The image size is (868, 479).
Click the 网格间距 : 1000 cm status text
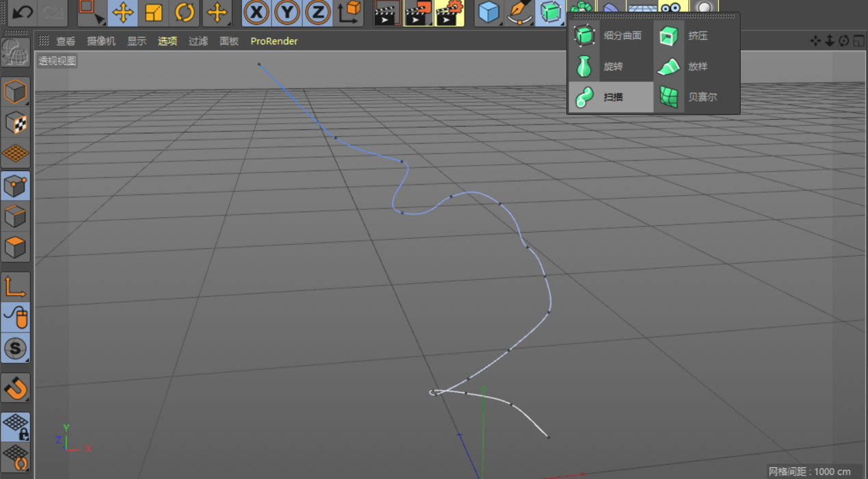pos(810,471)
